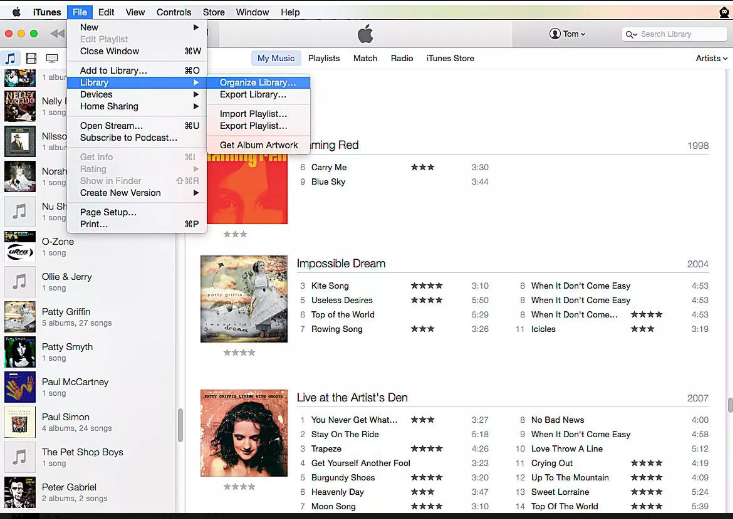Viewport: 733px width, 519px height.
Task: Expand the New submenu
Action: pos(139,27)
